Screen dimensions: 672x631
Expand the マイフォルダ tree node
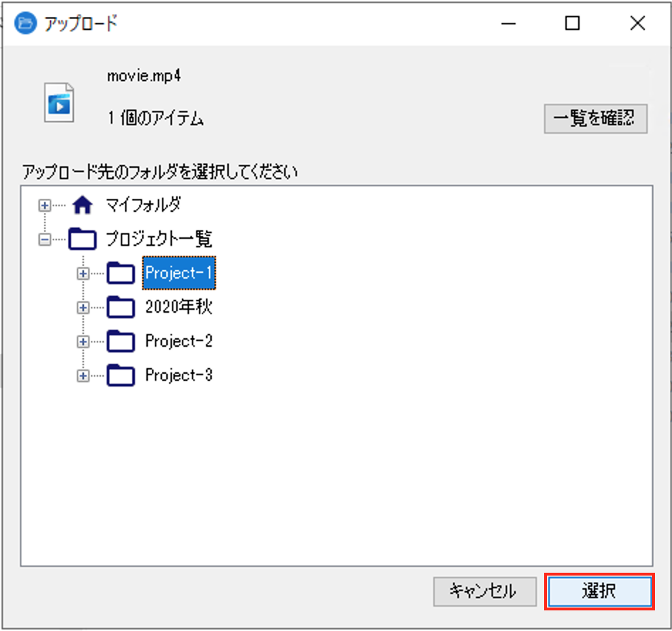(x=44, y=205)
